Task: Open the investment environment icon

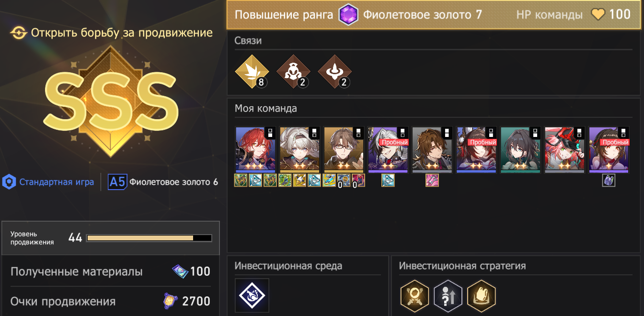Action: [252, 295]
